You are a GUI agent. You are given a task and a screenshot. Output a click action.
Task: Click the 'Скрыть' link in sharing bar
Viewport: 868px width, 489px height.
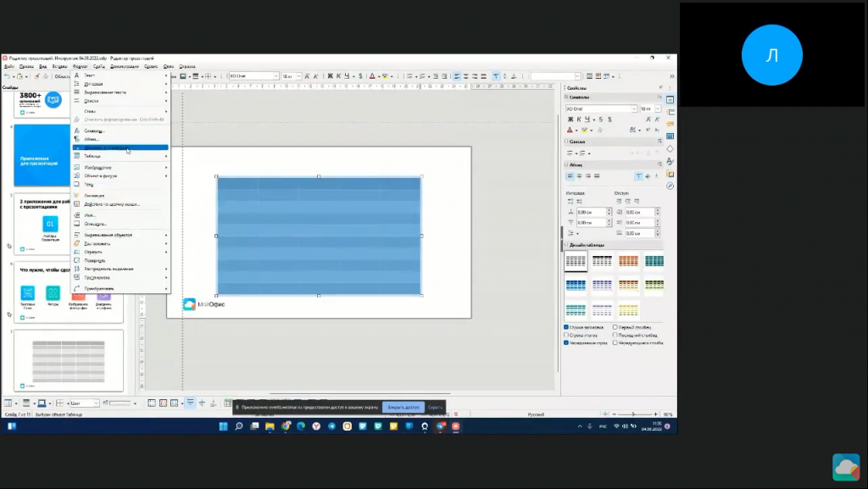tap(435, 407)
